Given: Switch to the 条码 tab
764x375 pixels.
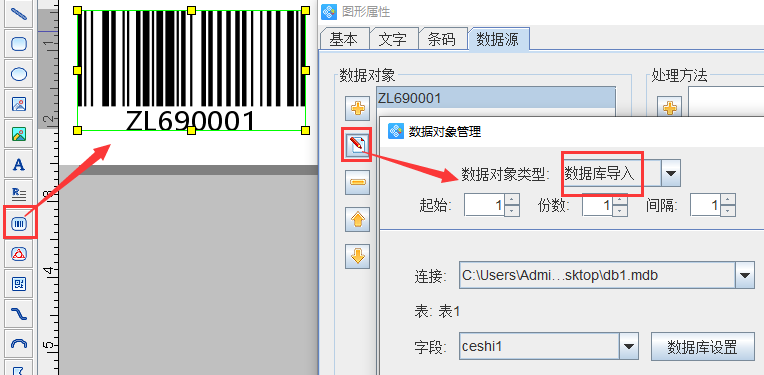Looking at the screenshot, I should [x=441, y=39].
